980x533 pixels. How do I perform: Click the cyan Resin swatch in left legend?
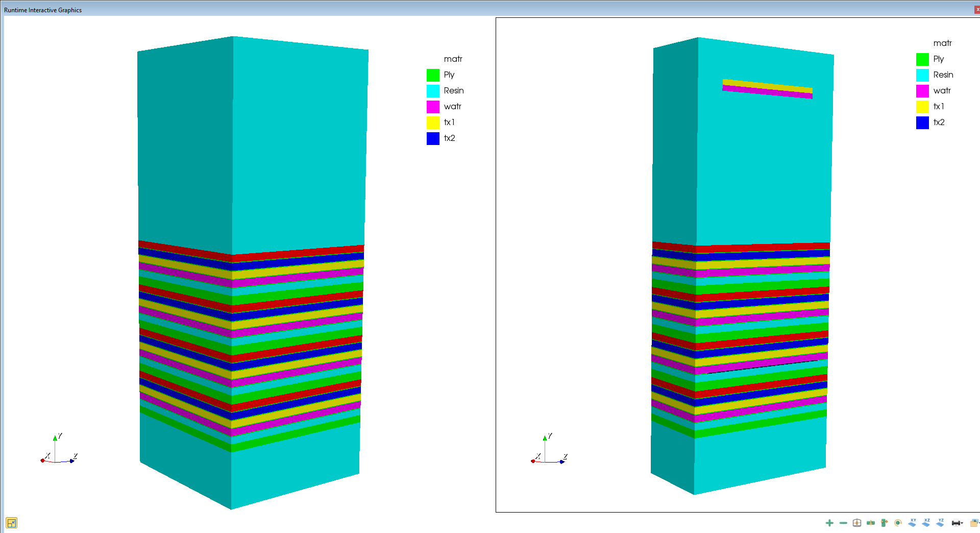coord(433,91)
